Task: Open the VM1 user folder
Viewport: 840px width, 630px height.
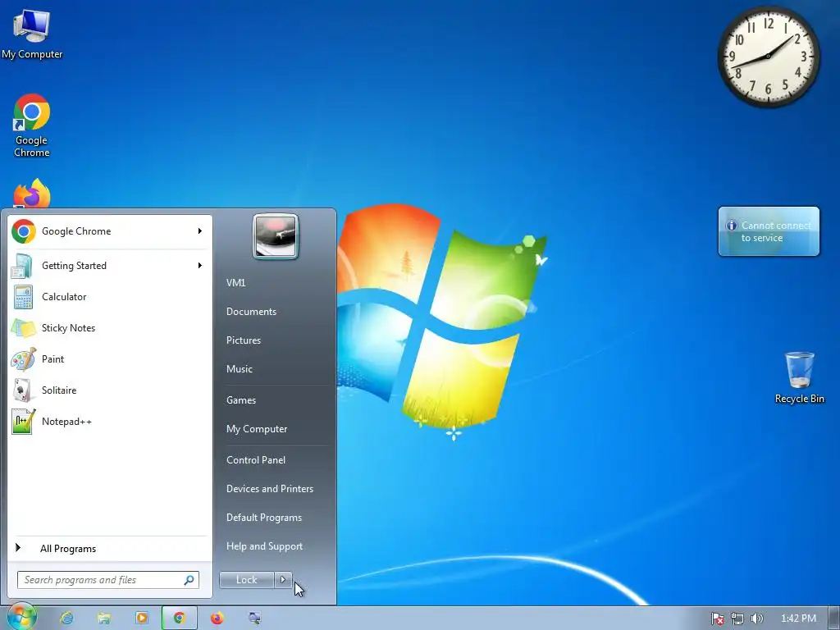Action: [x=235, y=283]
